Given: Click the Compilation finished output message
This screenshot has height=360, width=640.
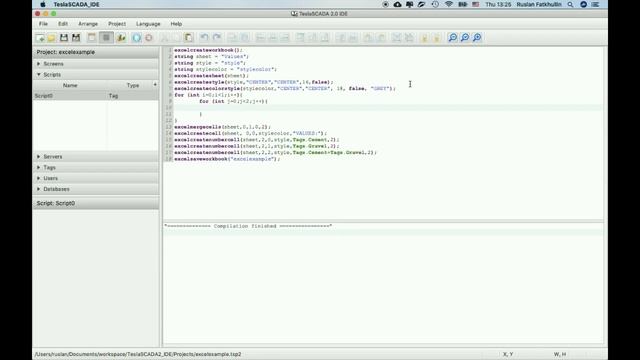Looking at the screenshot, I should (248, 226).
